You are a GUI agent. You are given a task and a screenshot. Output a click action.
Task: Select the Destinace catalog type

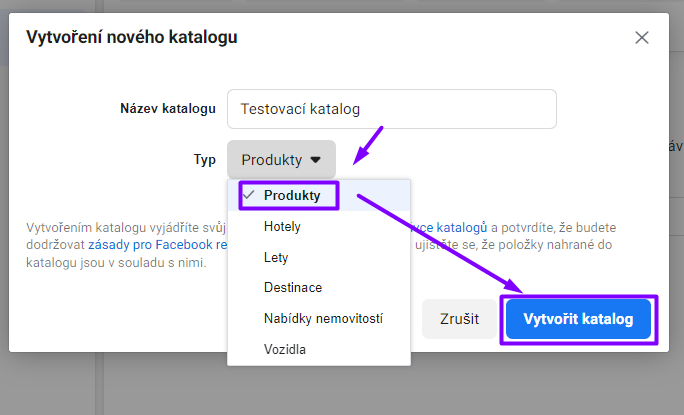292,288
